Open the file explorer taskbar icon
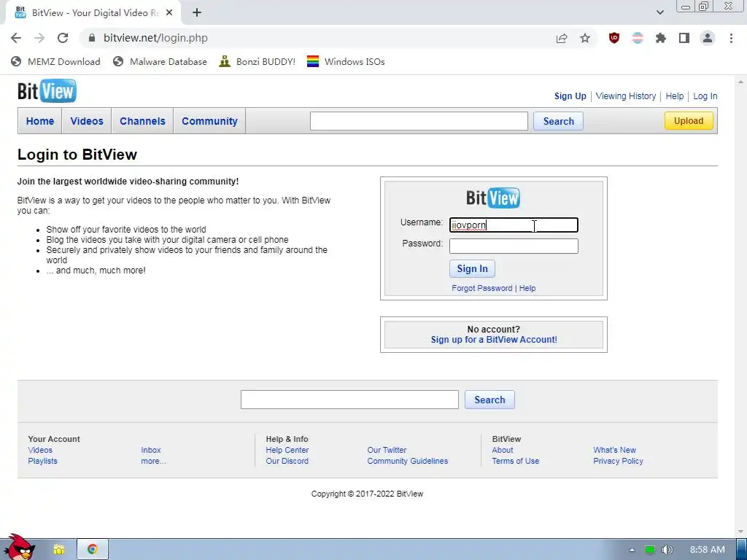747x560 pixels. pos(58,550)
